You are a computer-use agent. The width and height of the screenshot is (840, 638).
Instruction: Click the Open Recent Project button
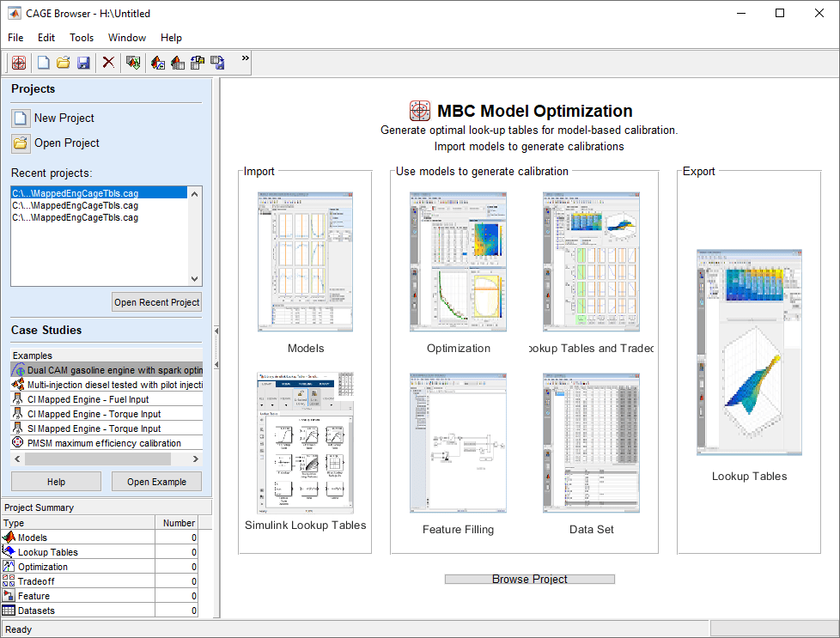click(x=156, y=302)
